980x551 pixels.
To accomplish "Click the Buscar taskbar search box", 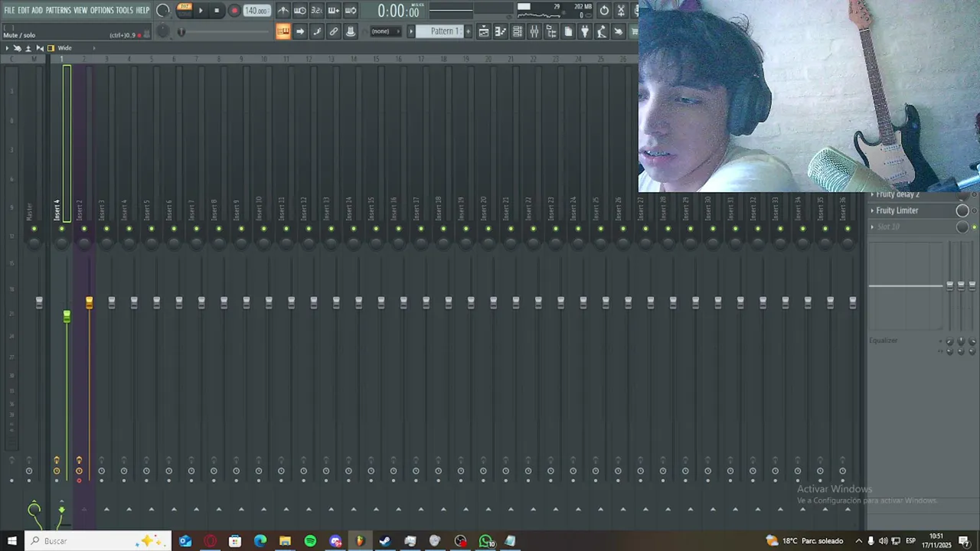I will tap(98, 541).
